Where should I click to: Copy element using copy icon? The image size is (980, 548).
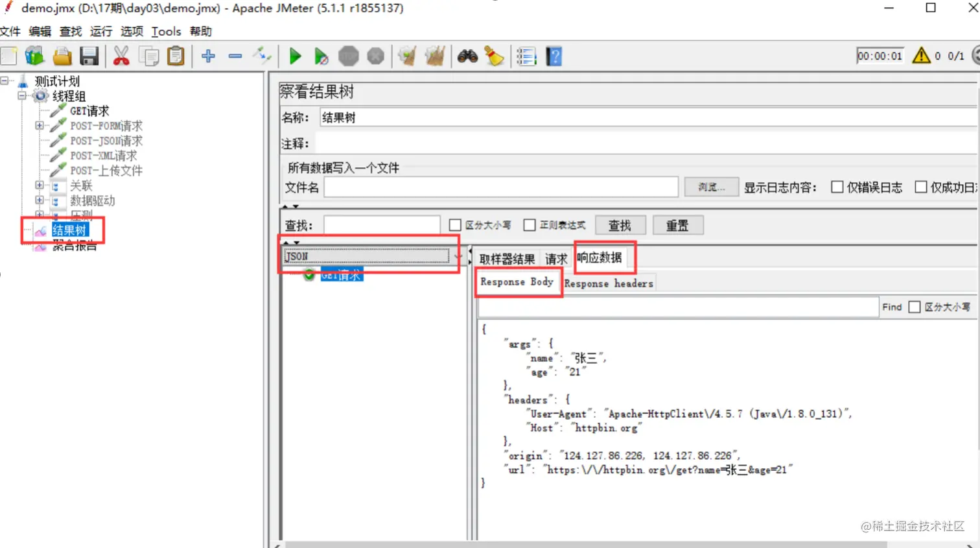tap(149, 56)
